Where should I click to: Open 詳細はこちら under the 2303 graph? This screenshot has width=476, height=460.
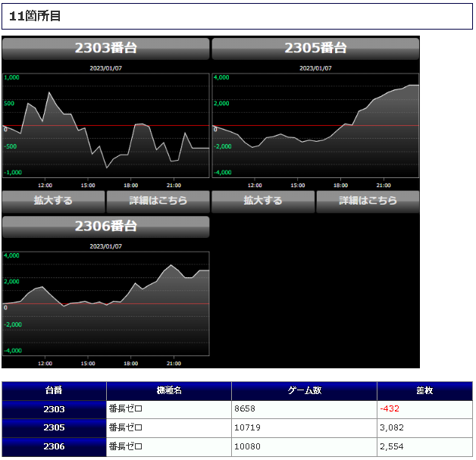pyautogui.click(x=158, y=201)
